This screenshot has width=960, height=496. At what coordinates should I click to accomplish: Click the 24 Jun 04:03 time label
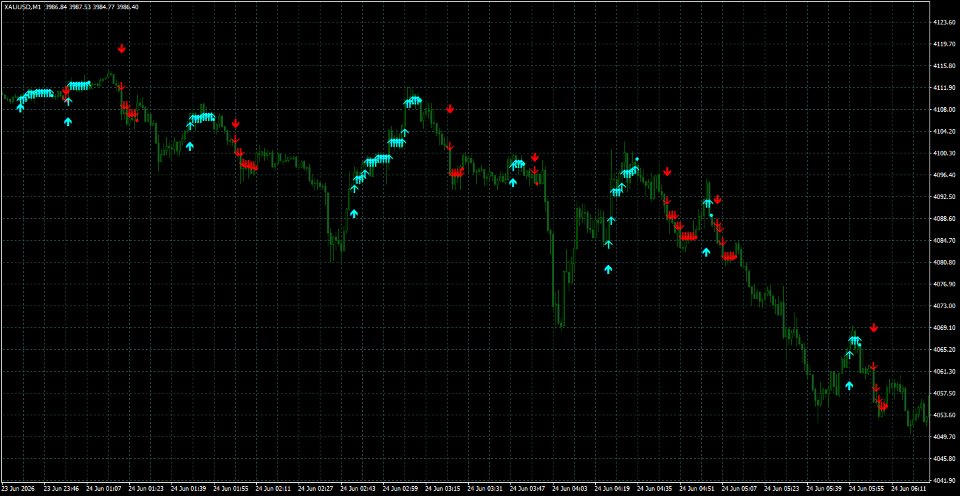coord(569,489)
